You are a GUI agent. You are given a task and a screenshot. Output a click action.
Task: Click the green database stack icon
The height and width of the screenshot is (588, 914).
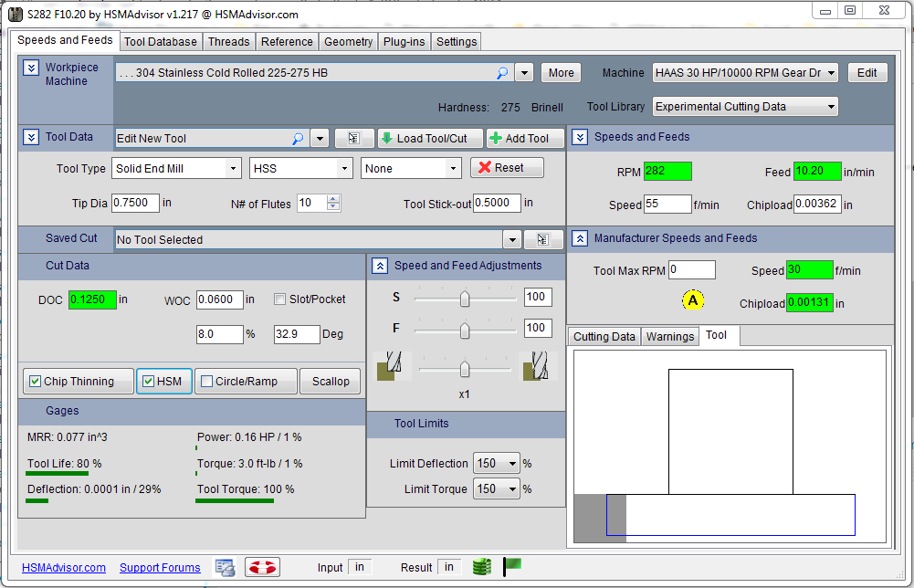tap(481, 567)
